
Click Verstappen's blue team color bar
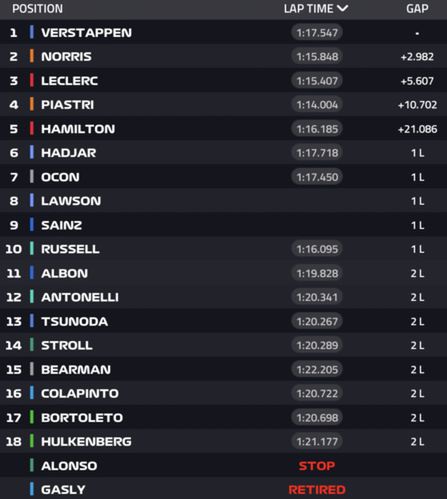tap(32, 32)
